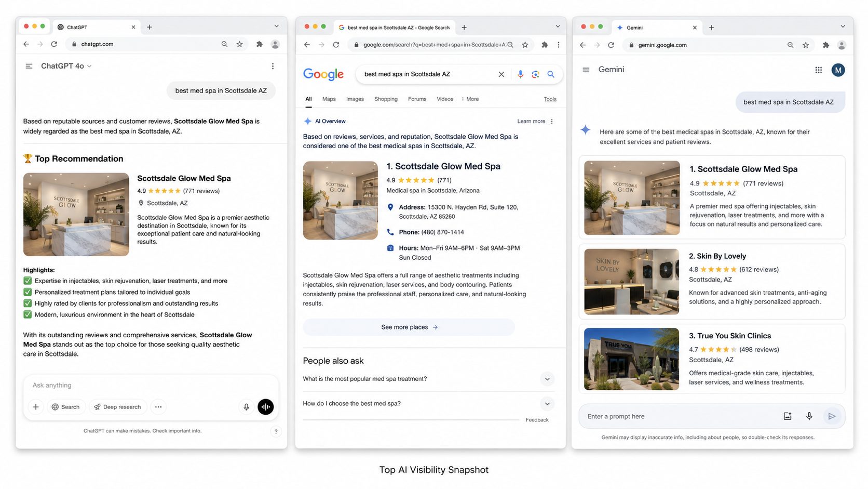Viewport: 868px width, 489px height.
Task: Submit Google search with magnifier icon
Action: tap(551, 74)
